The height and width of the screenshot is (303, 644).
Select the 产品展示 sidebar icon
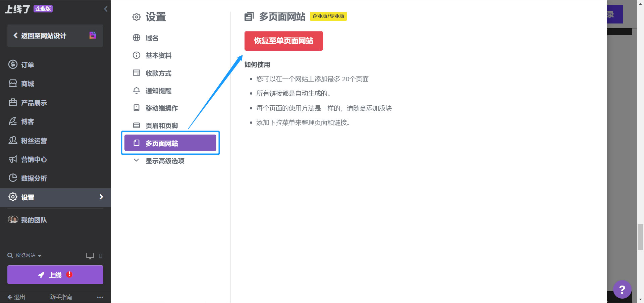coord(13,102)
